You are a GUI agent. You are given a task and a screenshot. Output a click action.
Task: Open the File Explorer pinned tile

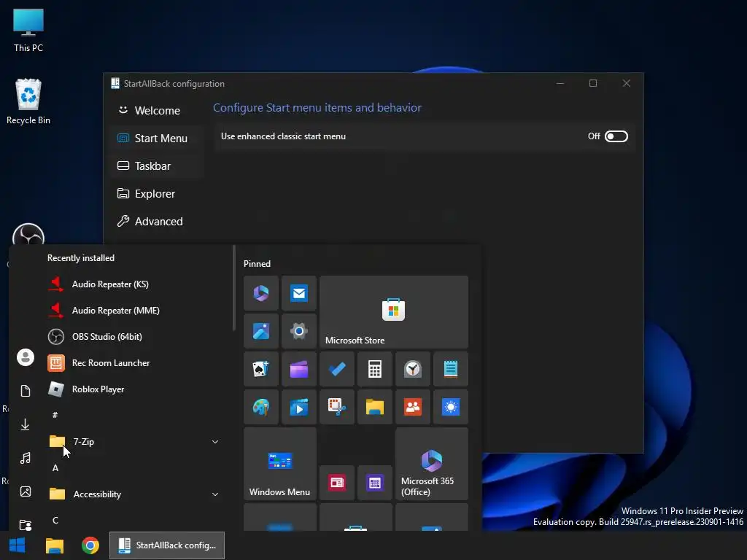[x=375, y=407]
